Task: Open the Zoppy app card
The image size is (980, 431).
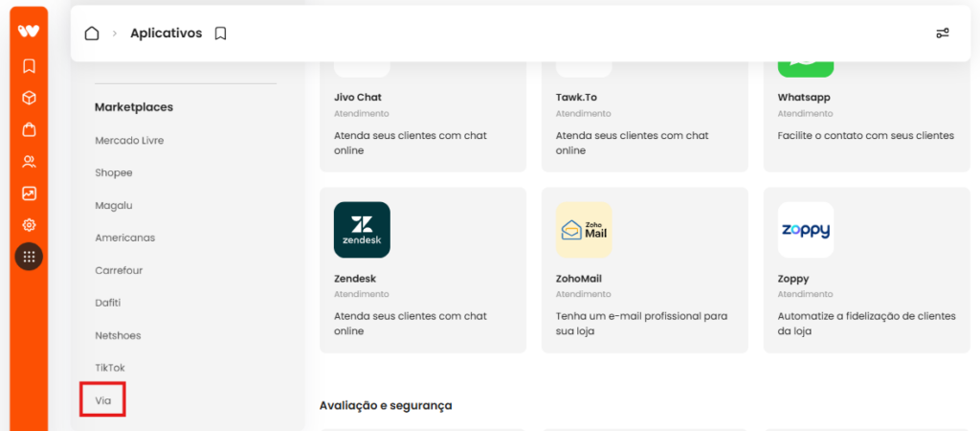Action: pos(867,270)
